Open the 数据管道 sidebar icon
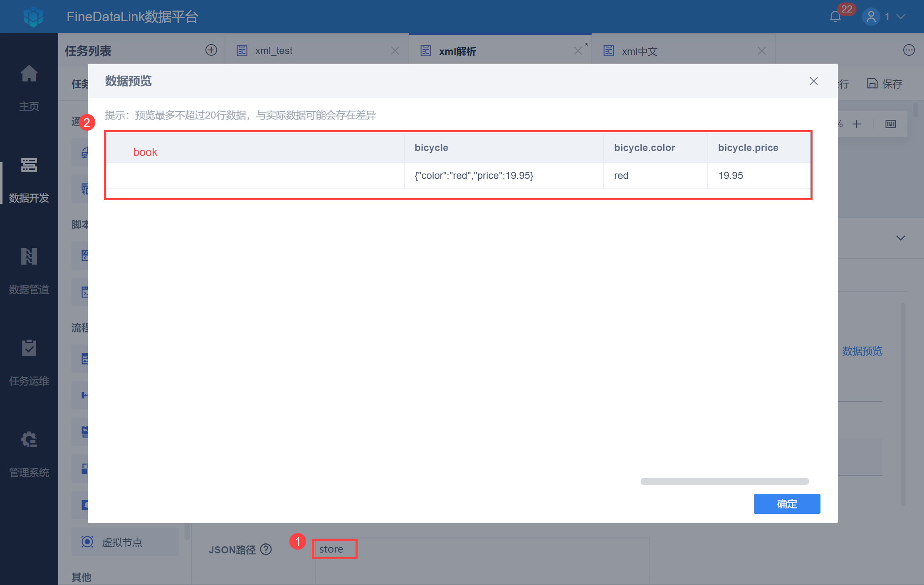The image size is (924, 585). tap(29, 257)
